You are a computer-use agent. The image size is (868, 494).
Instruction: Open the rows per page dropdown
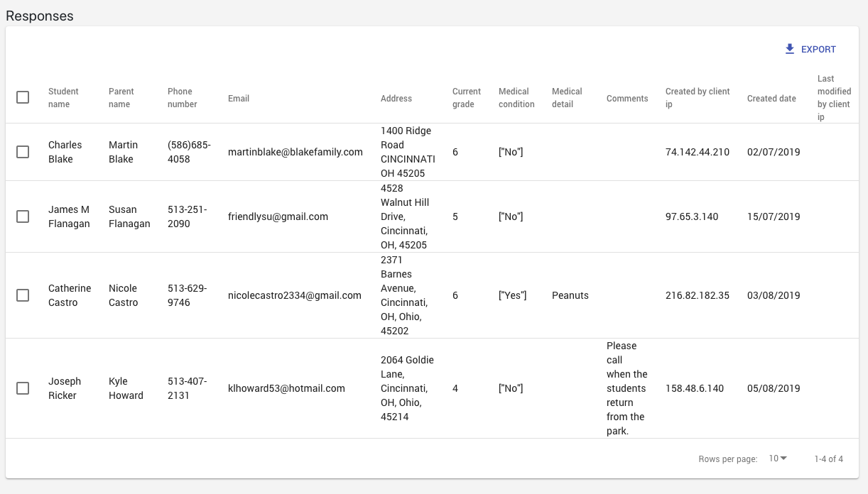tap(779, 459)
